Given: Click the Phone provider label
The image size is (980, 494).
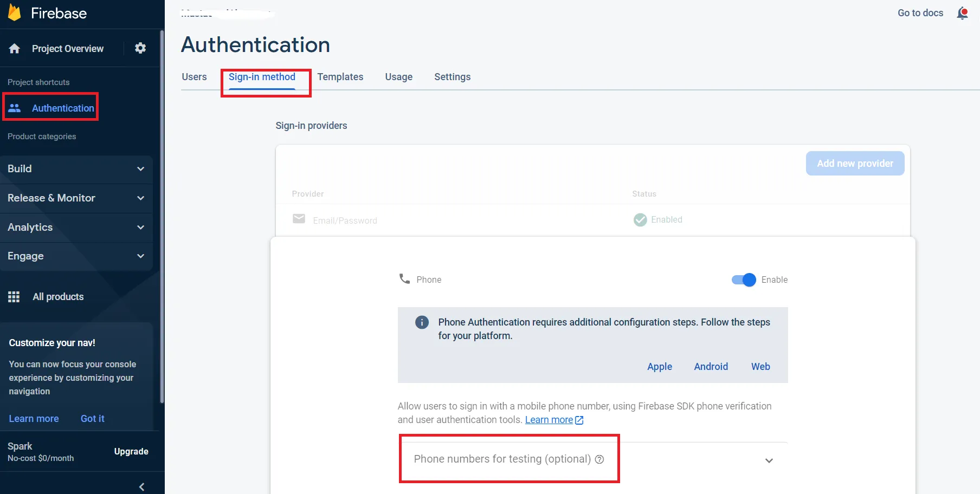Looking at the screenshot, I should click(x=429, y=279).
